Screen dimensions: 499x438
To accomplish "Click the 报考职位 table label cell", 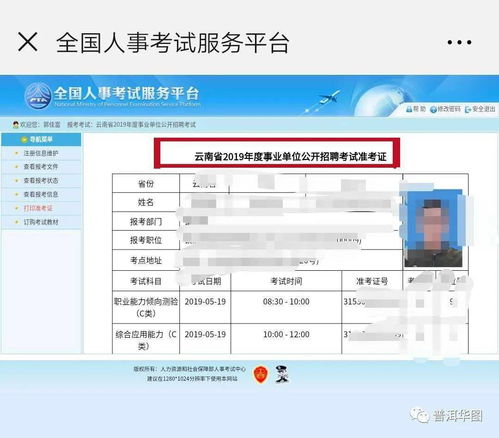I will click(x=146, y=240).
